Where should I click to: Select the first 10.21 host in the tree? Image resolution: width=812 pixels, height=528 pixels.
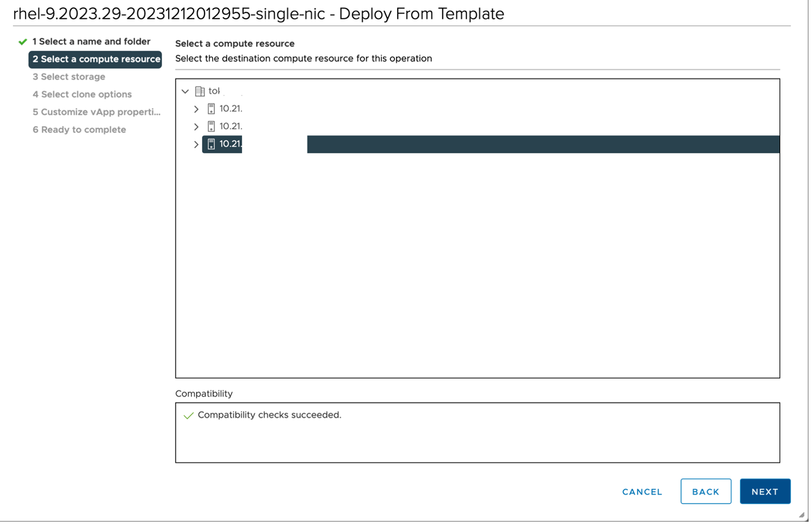(230, 109)
